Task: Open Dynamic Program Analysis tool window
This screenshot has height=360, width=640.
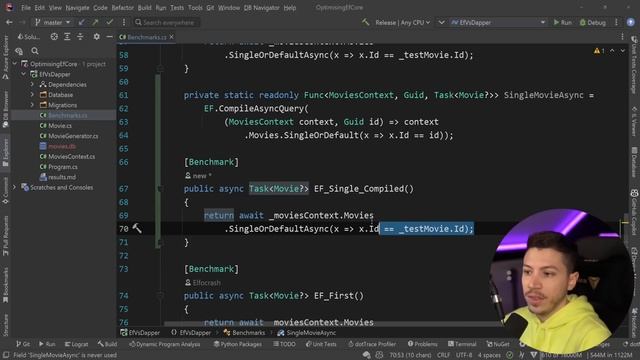Action: click(164, 344)
